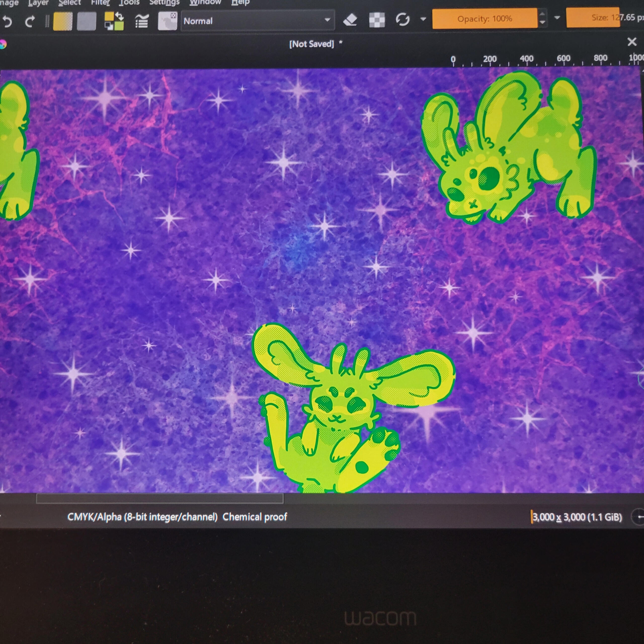Click the Redo arrow icon
This screenshot has height=644, width=644.
tap(30, 22)
